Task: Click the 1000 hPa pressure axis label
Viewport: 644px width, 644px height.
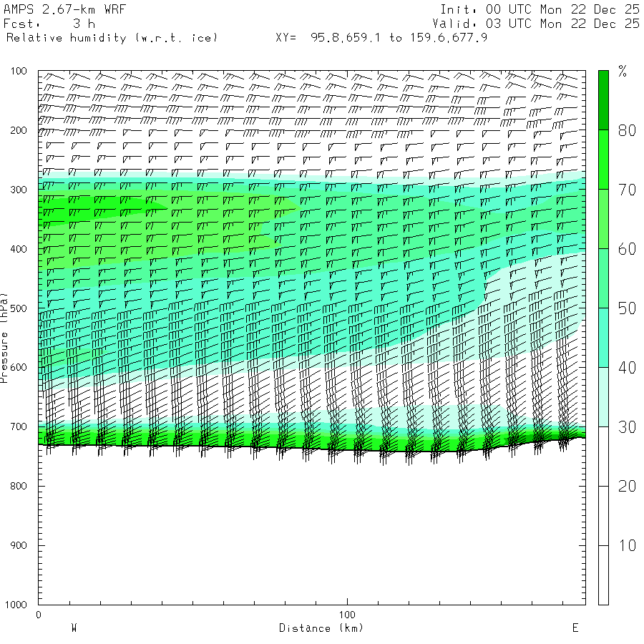Action: [x=16, y=605]
